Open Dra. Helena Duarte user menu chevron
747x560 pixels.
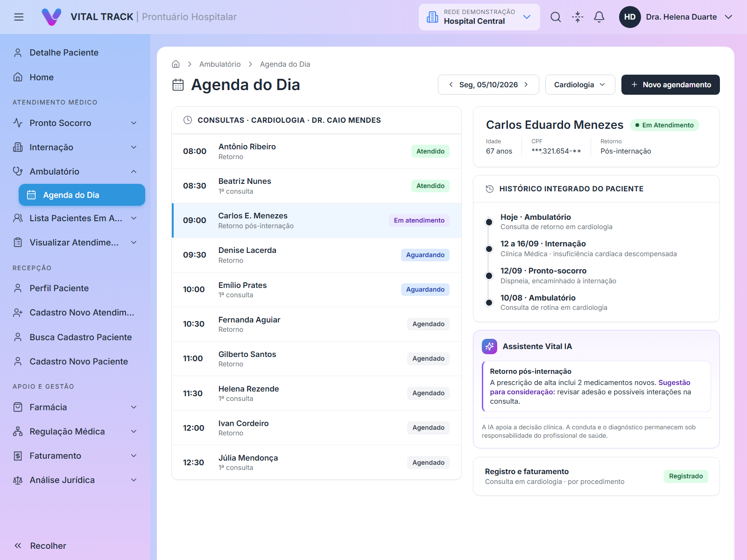pos(728,17)
